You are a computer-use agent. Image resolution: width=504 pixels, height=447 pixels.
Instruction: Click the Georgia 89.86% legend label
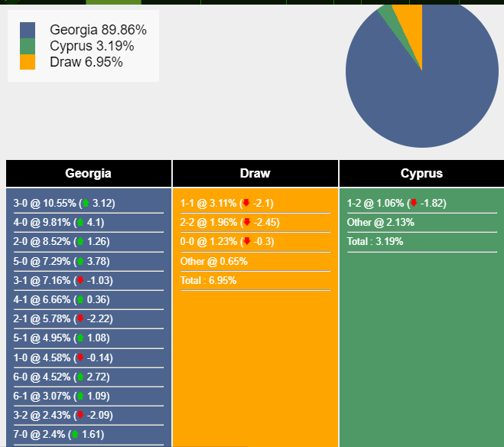98,30
